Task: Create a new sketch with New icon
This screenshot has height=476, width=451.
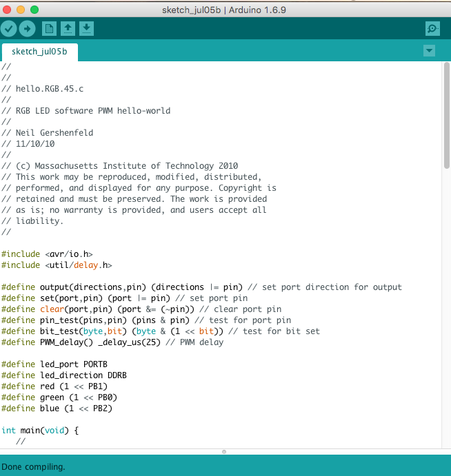Action: tap(49, 29)
